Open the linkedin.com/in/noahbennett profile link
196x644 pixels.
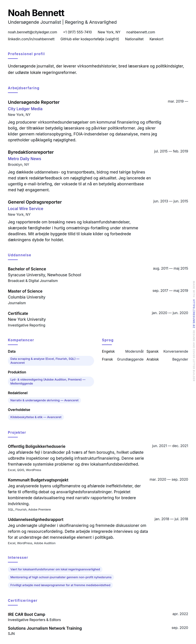click(31, 39)
